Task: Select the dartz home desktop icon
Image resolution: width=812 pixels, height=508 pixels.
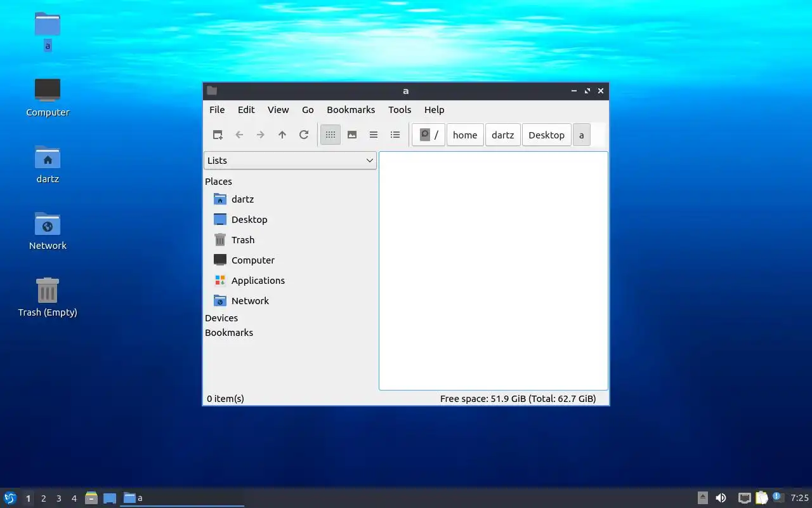Action: click(x=48, y=164)
